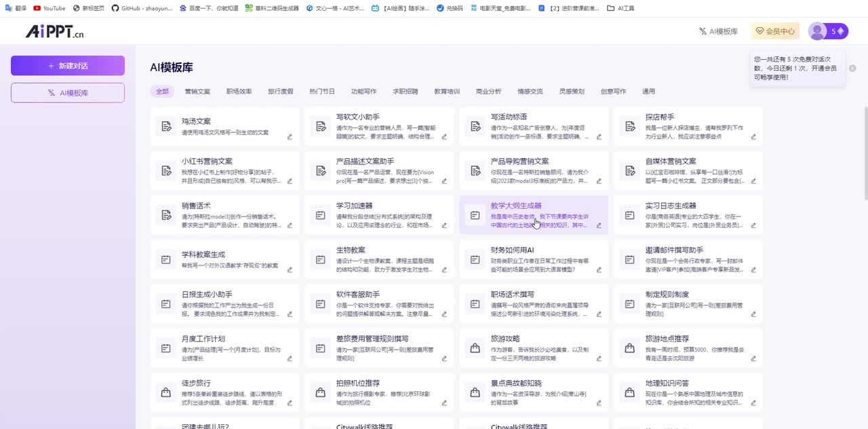Screen dimensions: 868x429
Task: Click edit icon on 教学大纲生成器 card
Action: tap(599, 225)
